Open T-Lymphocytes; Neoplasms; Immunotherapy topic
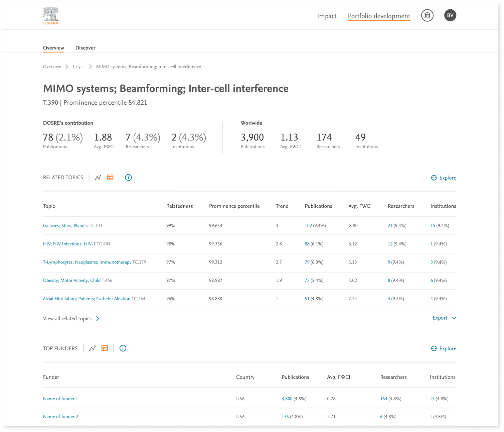The width and height of the screenshot is (504, 432). (x=87, y=262)
